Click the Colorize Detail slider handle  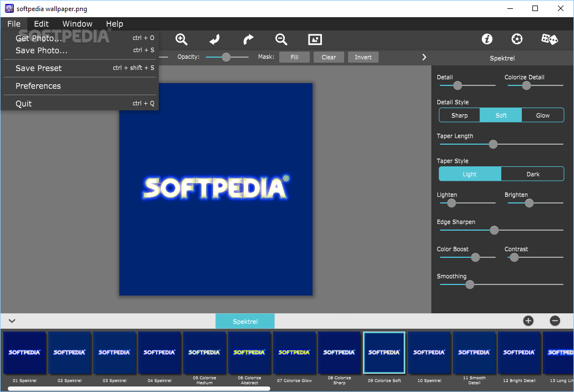pos(526,85)
